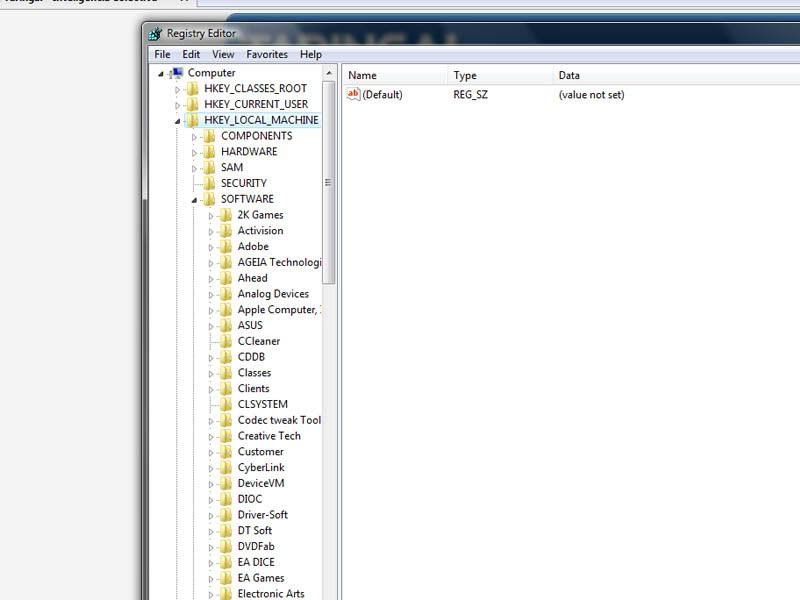Click the HKEY_CLASSES_ROOT folder icon

pos(192,89)
